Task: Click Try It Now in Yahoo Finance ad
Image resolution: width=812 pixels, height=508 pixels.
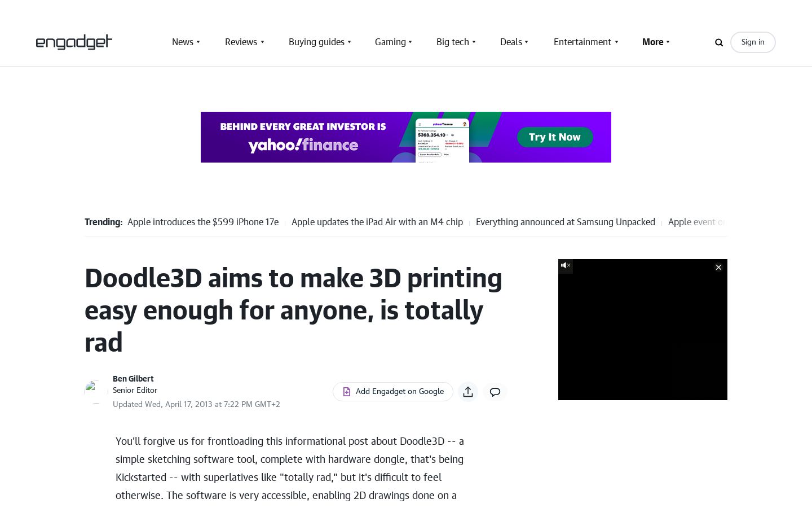Action: coord(555,137)
